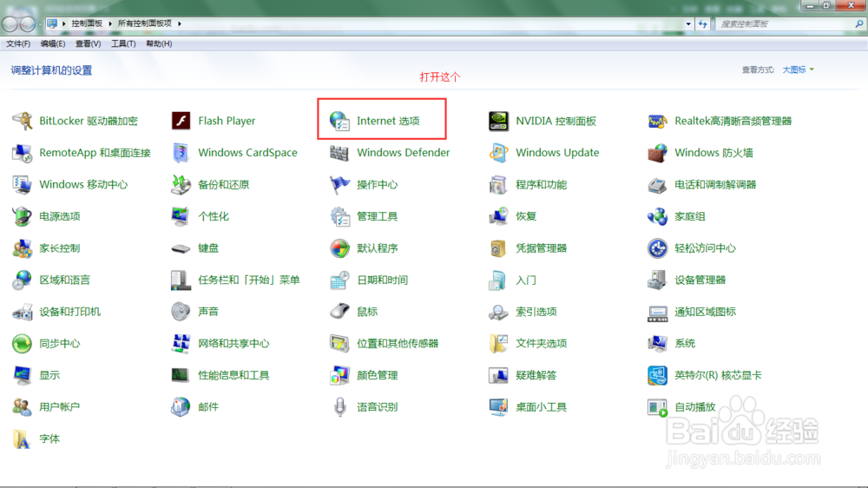Open the 英特尔(R) 核芯显卡 icon
This screenshot has width=868, height=488.
(657, 375)
